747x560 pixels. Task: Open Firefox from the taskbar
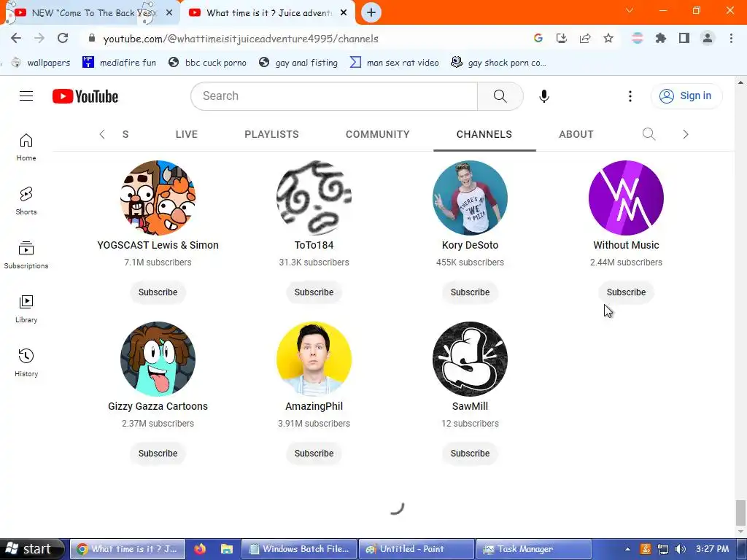tap(200, 549)
